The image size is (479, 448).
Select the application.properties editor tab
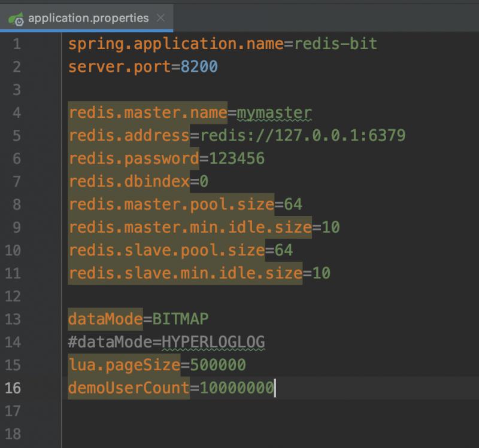pos(87,18)
